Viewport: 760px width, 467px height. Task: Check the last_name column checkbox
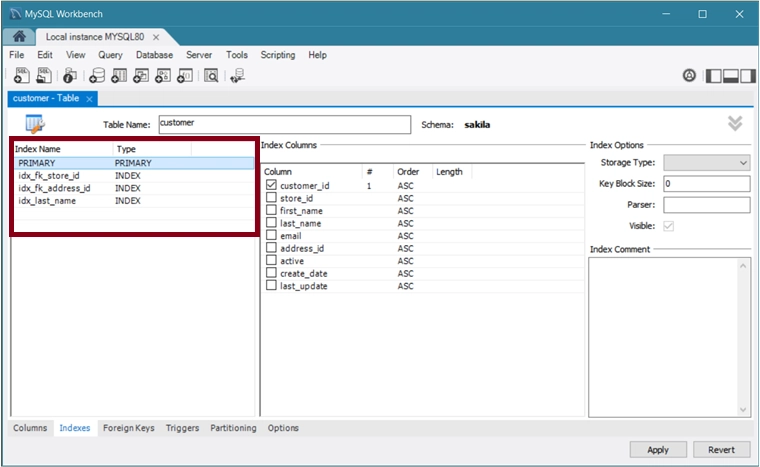pos(271,223)
